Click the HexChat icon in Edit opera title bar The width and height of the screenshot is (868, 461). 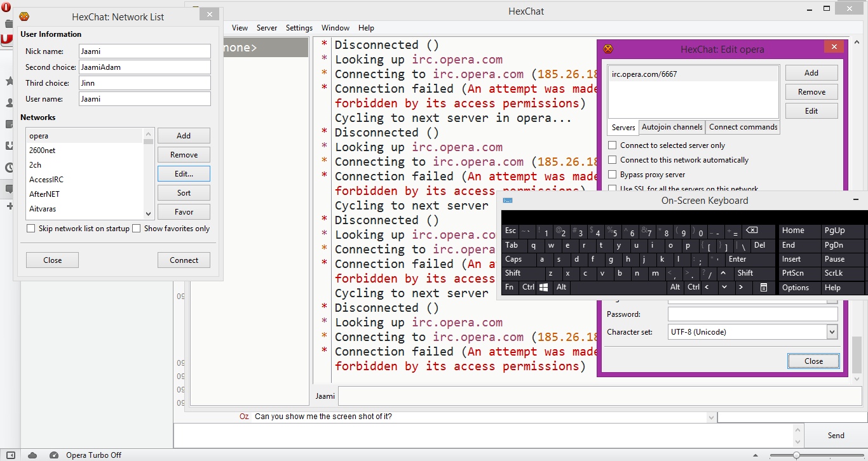pyautogui.click(x=608, y=49)
